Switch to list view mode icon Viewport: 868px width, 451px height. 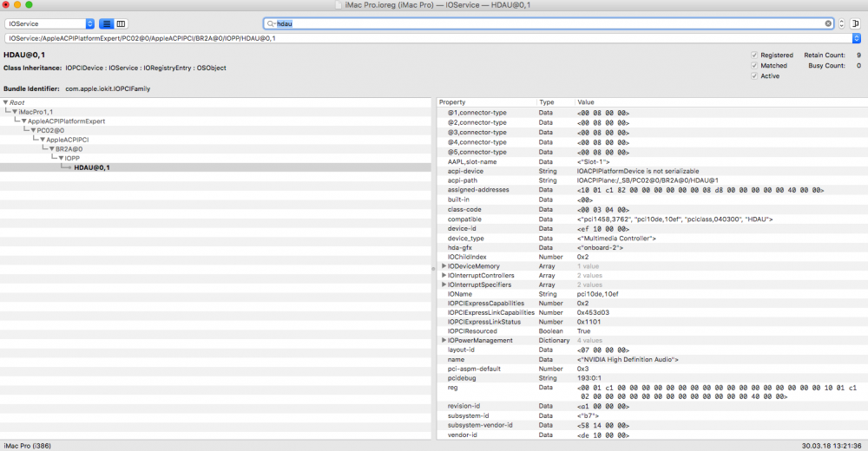pyautogui.click(x=106, y=23)
